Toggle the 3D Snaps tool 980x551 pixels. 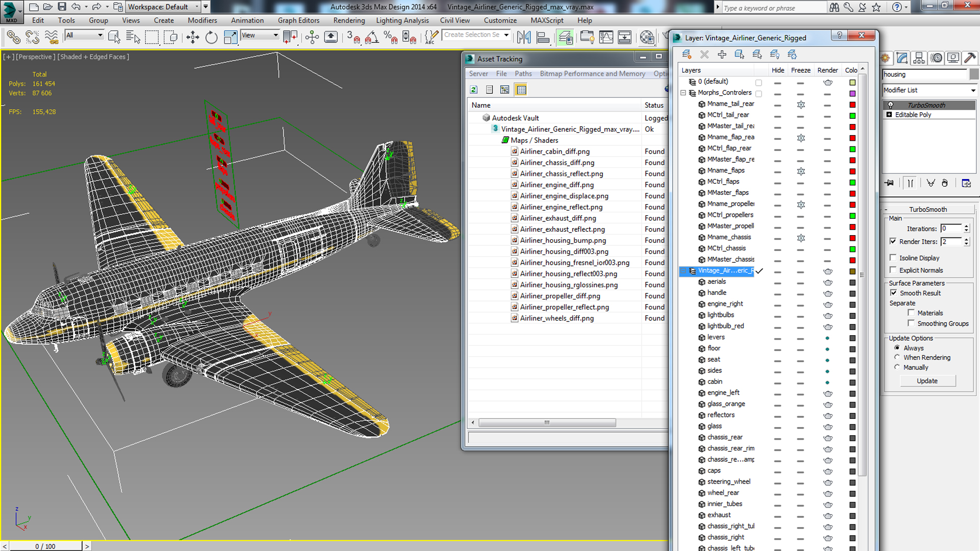353,37
